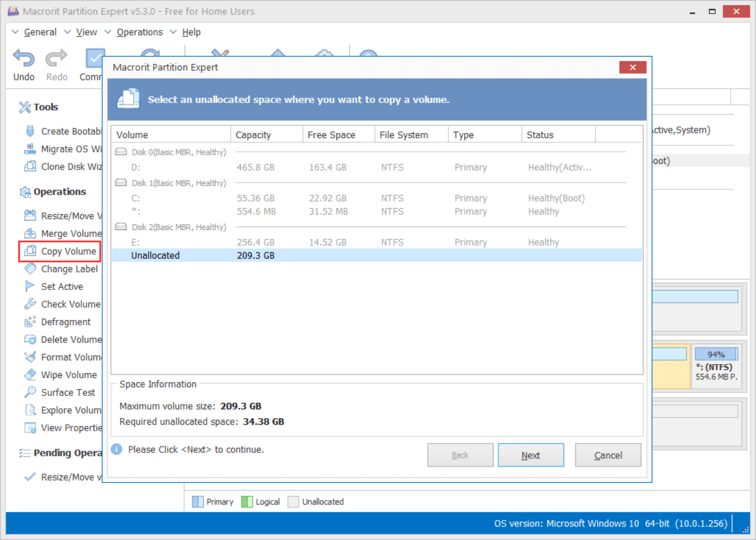Click the 94% usage bar partition
The height and width of the screenshot is (540, 756).
point(716,354)
